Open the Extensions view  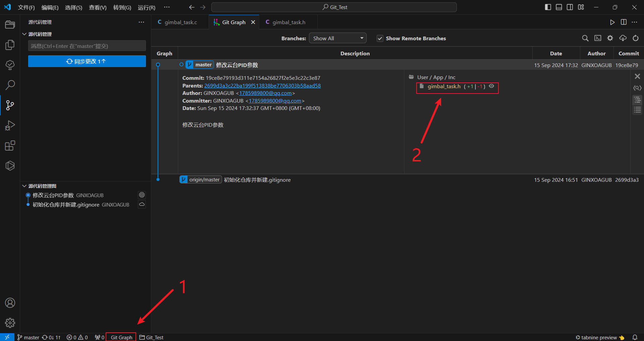[10, 146]
